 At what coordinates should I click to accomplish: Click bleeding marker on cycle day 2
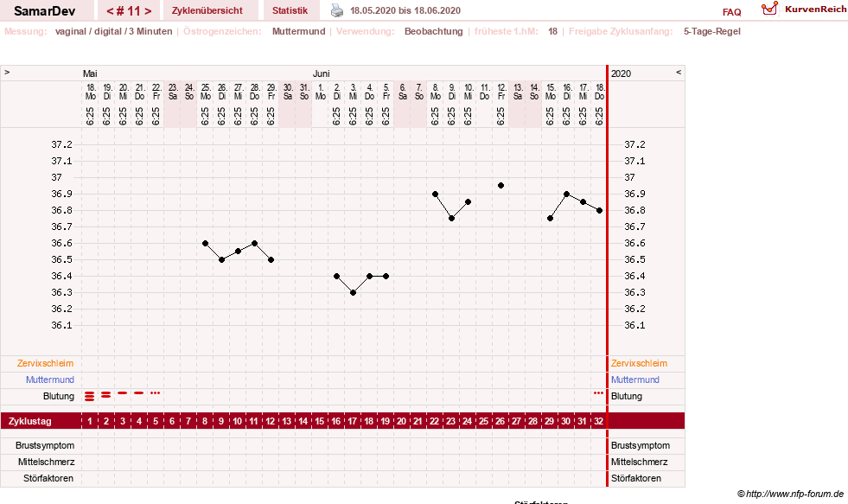tap(106, 395)
